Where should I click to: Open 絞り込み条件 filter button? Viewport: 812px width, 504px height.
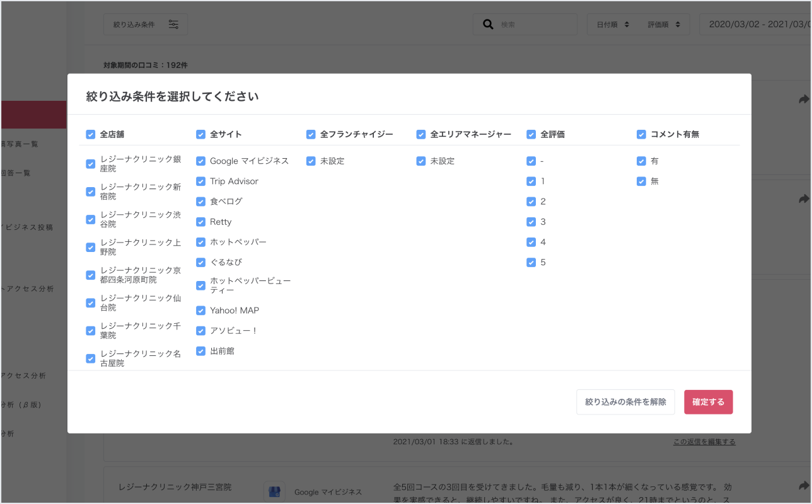tap(146, 25)
